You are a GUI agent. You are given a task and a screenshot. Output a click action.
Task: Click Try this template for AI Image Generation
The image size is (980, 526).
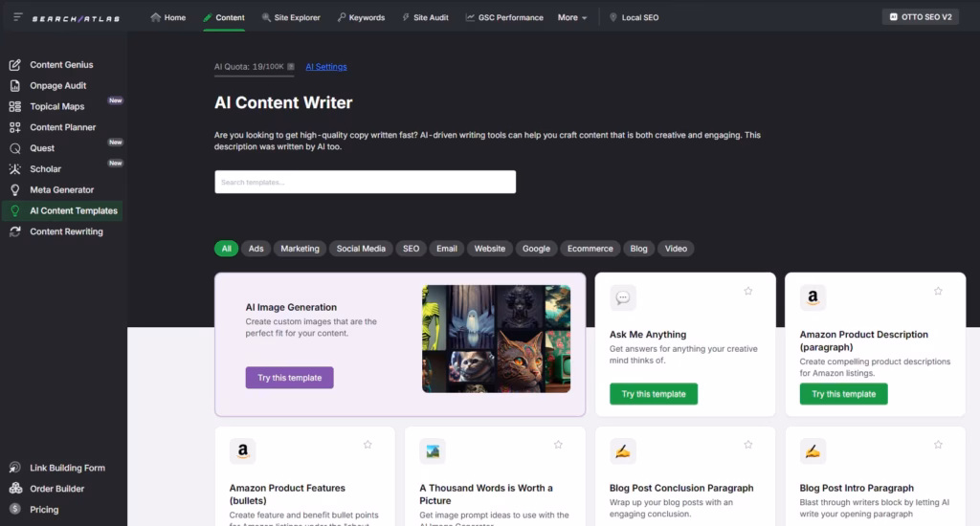coord(289,378)
